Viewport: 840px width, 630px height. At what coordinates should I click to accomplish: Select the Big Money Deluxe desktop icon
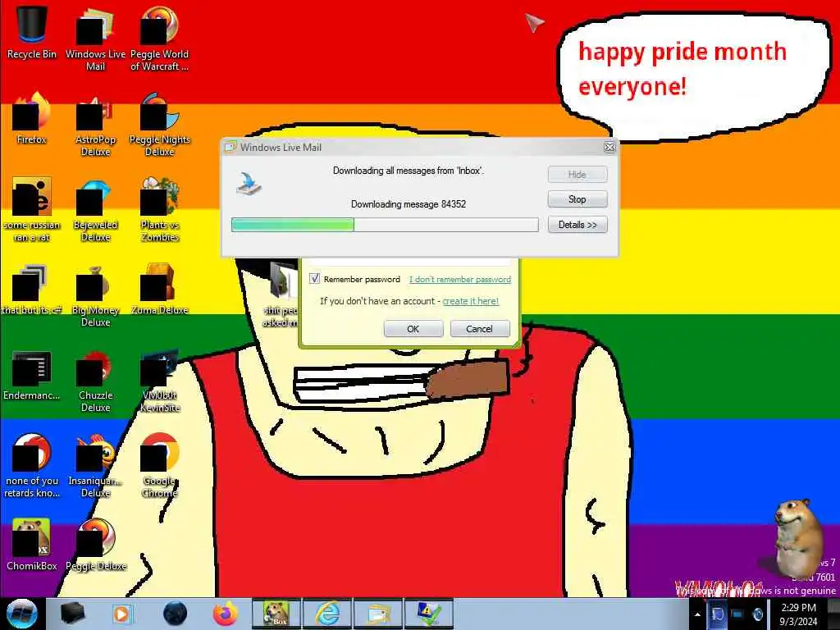(95, 294)
